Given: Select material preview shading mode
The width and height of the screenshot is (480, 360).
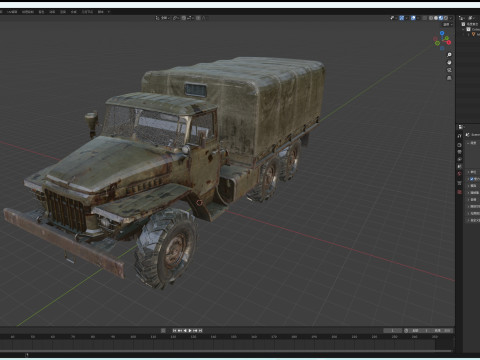Looking at the screenshot, I should [441, 18].
